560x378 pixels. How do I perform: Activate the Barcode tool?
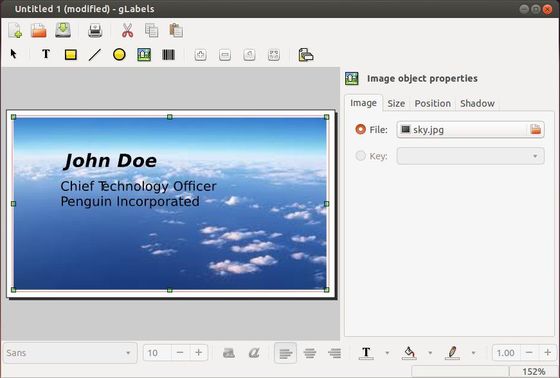pyautogui.click(x=168, y=55)
